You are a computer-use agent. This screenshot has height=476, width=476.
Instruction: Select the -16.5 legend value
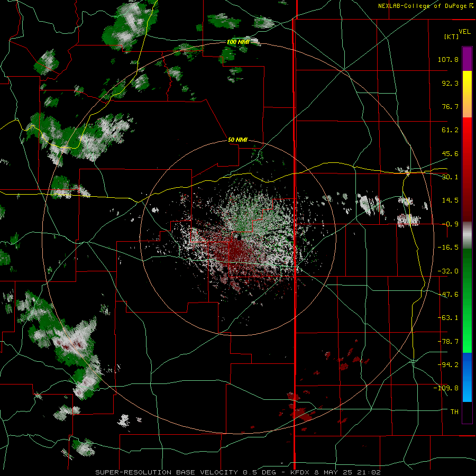click(448, 248)
